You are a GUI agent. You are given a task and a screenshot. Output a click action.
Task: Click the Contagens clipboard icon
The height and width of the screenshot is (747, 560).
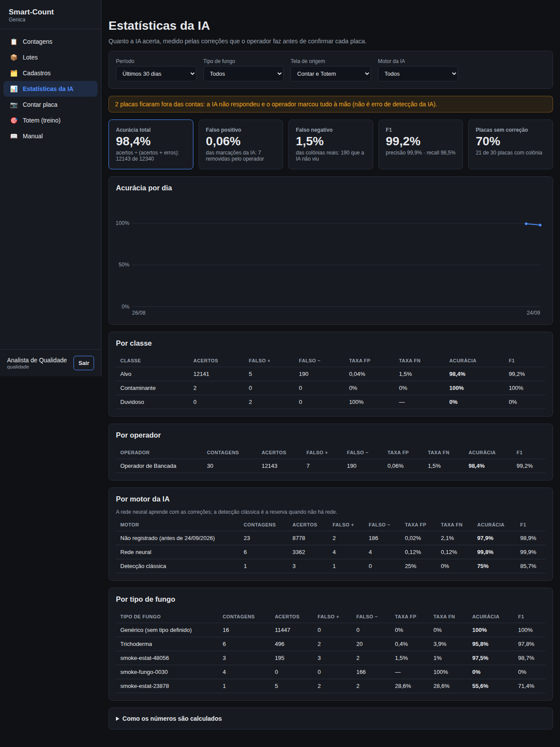(x=14, y=42)
